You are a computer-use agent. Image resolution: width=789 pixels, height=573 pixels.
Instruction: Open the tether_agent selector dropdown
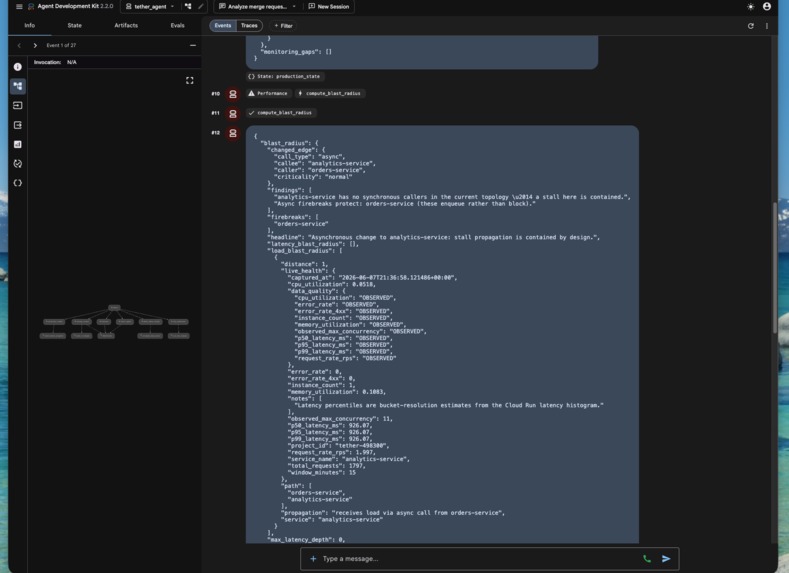[x=150, y=7]
